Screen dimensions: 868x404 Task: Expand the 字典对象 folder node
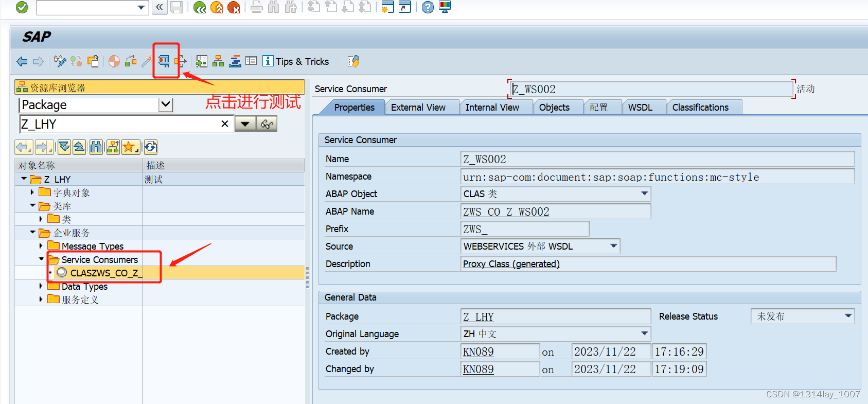click(x=32, y=192)
